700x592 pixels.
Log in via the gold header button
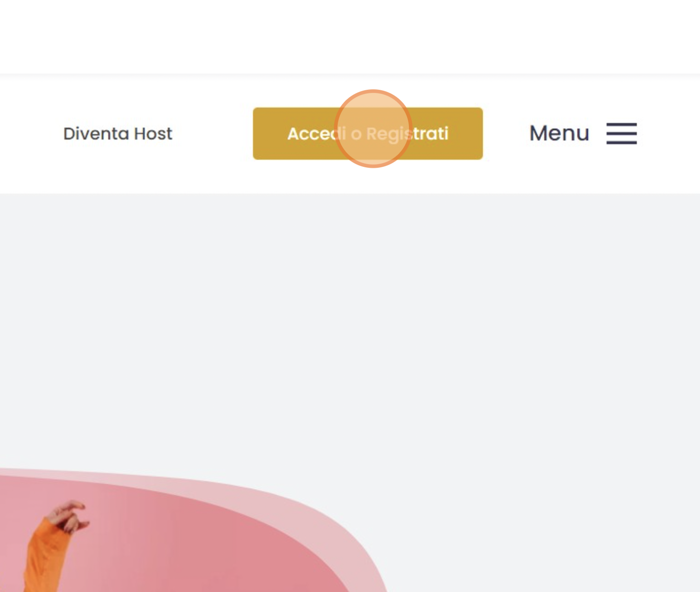coord(368,133)
